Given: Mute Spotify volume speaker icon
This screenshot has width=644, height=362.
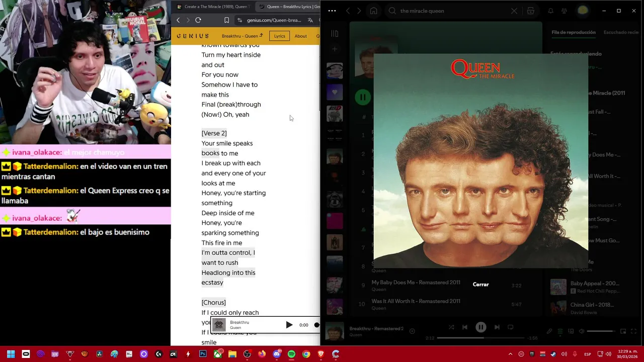Looking at the screenshot, I should click(x=582, y=331).
